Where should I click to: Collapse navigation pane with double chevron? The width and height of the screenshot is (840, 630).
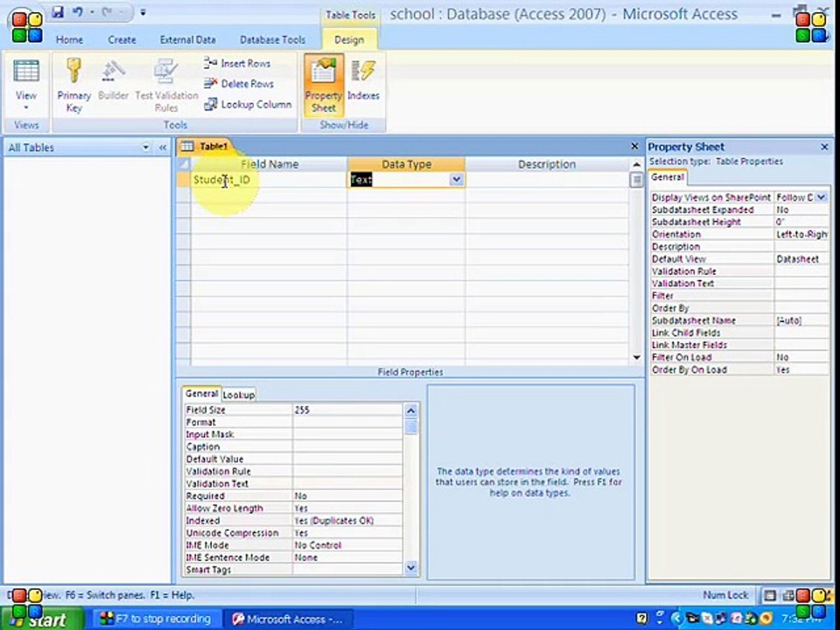tap(163, 147)
